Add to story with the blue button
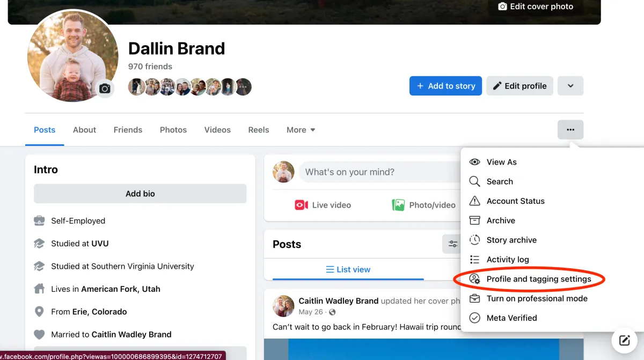Viewport: 644px width, 360px height. click(x=445, y=86)
